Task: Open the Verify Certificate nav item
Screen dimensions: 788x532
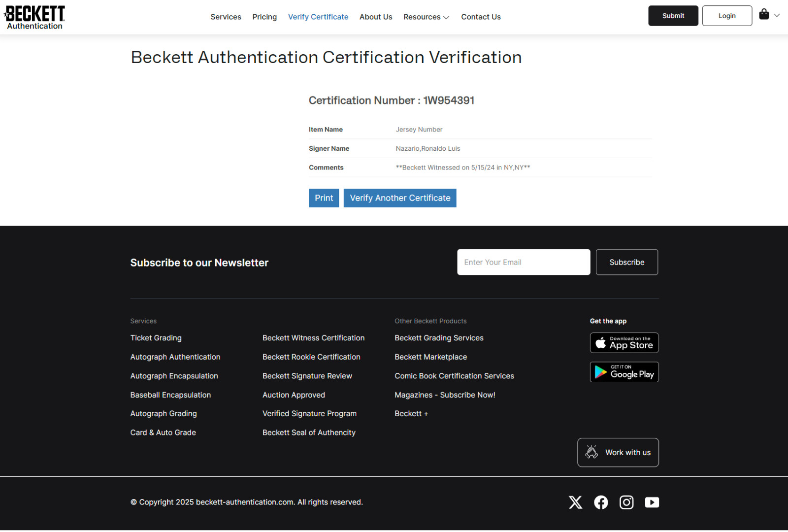Action: [318, 17]
